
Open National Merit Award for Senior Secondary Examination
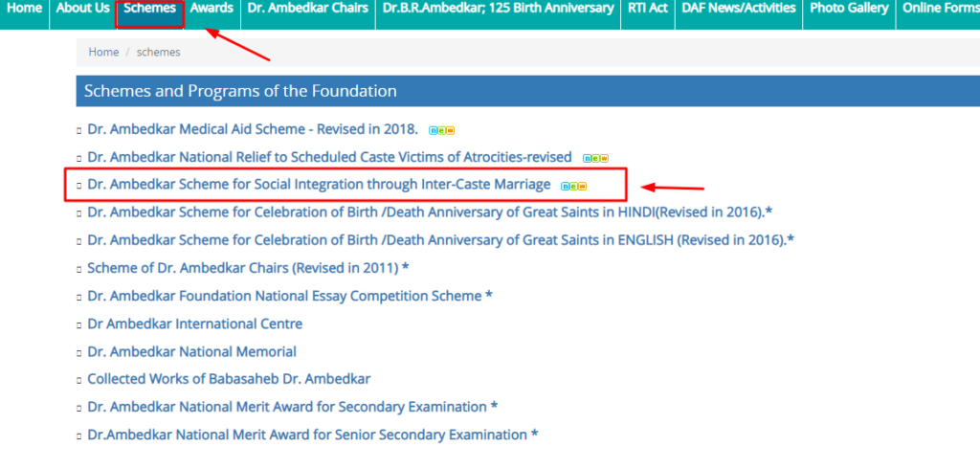click(x=313, y=435)
